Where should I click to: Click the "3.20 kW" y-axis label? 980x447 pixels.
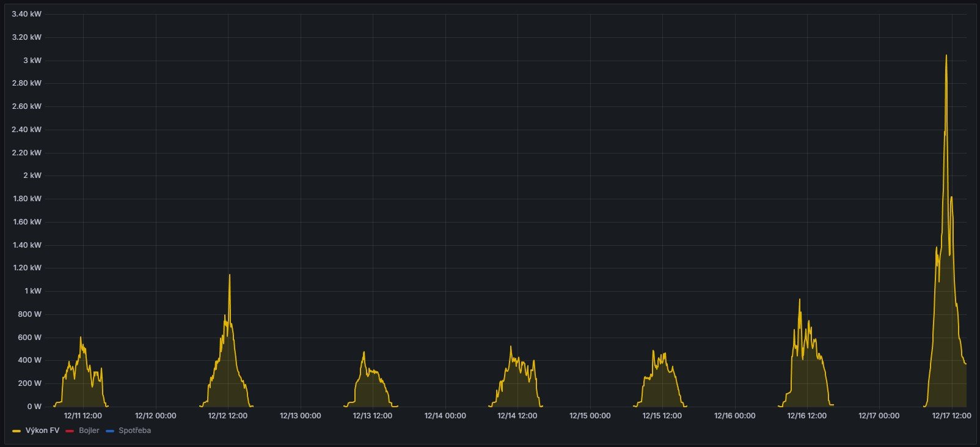(x=27, y=37)
